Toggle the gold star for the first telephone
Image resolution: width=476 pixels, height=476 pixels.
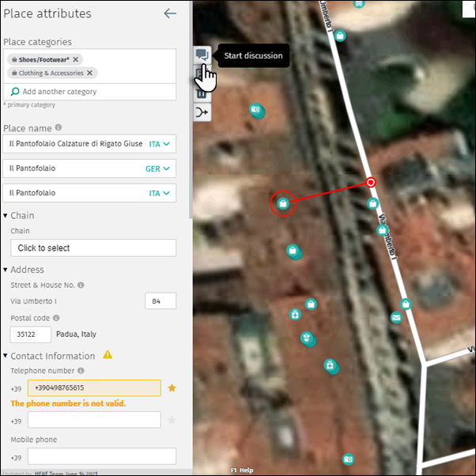click(x=172, y=387)
